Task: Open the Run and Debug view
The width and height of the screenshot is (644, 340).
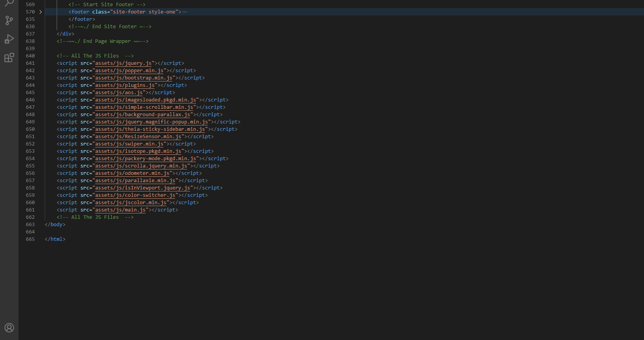Action: pyautogui.click(x=9, y=39)
